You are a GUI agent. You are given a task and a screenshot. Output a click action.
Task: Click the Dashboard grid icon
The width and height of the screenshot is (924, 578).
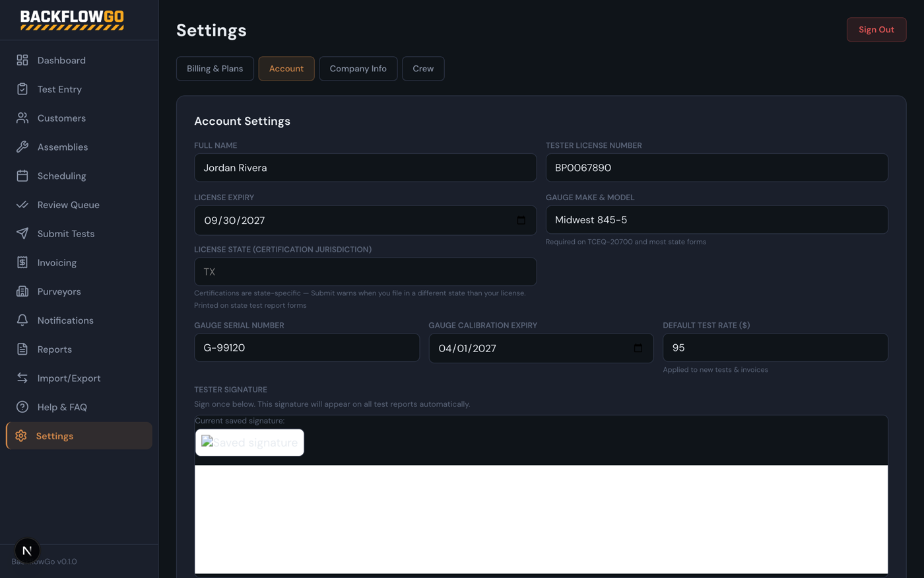point(22,60)
